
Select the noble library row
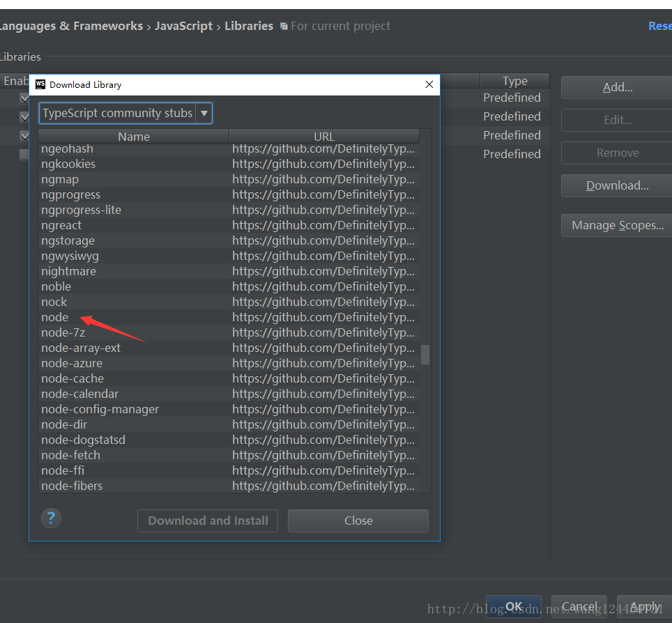pos(229,287)
